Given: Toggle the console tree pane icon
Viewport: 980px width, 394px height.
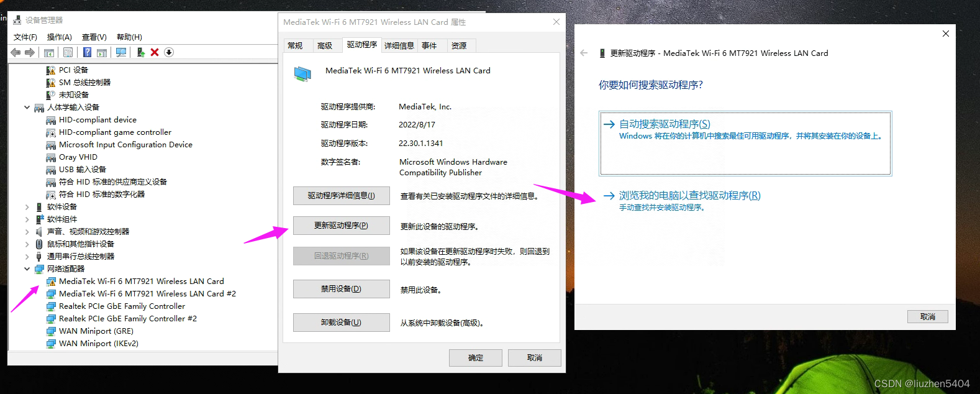Looking at the screenshot, I should tap(49, 52).
